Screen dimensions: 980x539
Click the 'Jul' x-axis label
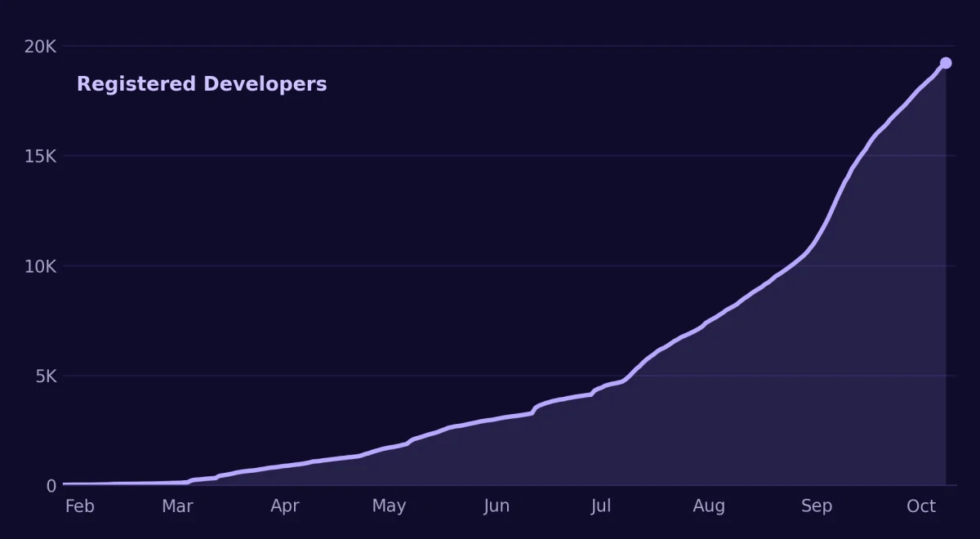601,506
